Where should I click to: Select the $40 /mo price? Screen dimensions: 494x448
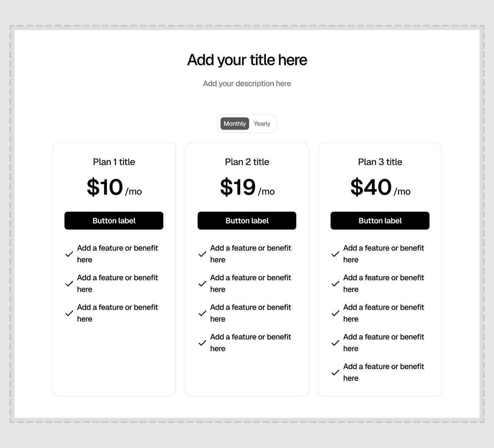(x=380, y=187)
